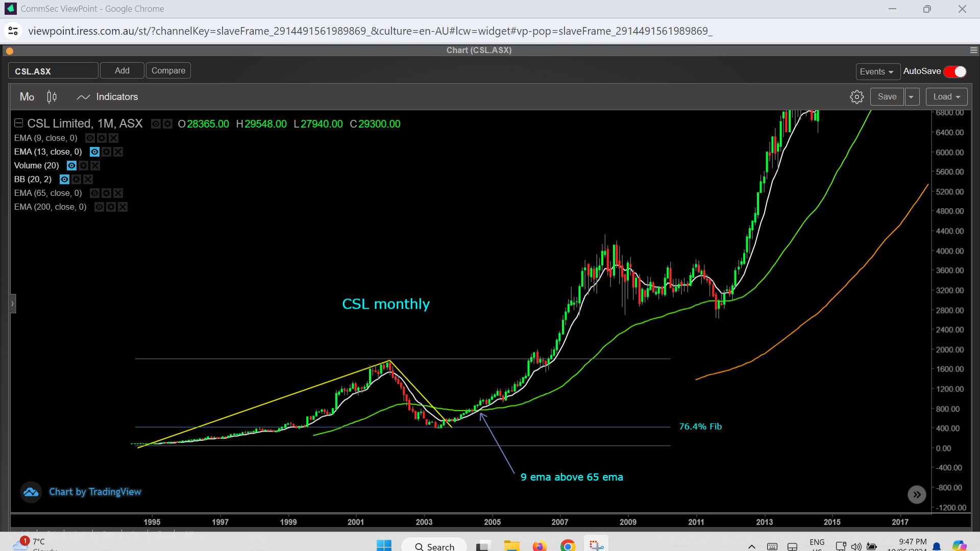Open EMA (65, close, 0) settings gear
This screenshot has width=980, height=551.
pyautogui.click(x=107, y=193)
